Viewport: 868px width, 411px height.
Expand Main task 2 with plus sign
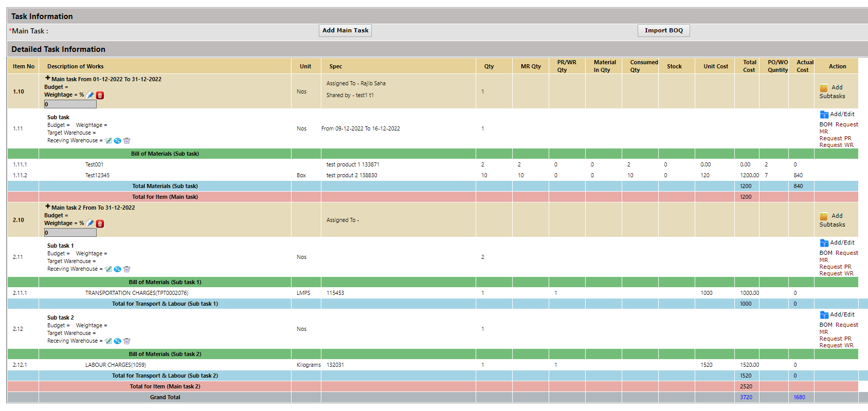pos(47,207)
